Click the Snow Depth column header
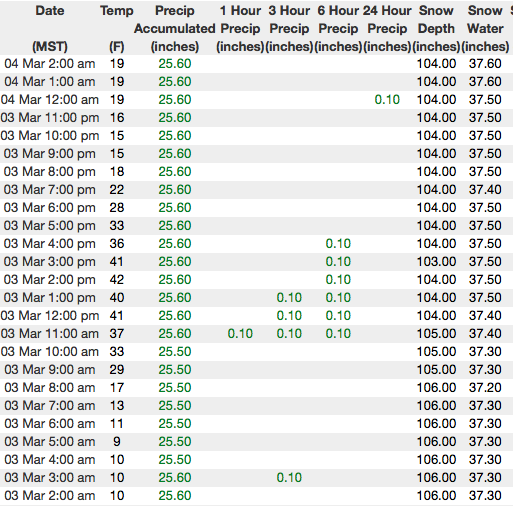 pos(436,29)
